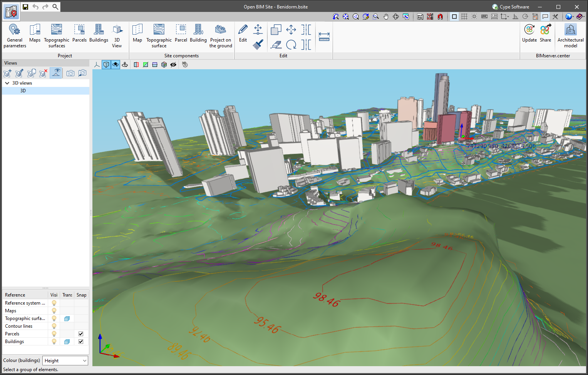The image size is (588, 375).
Task: Activate the Measure tool in the Edit group
Action: click(324, 36)
